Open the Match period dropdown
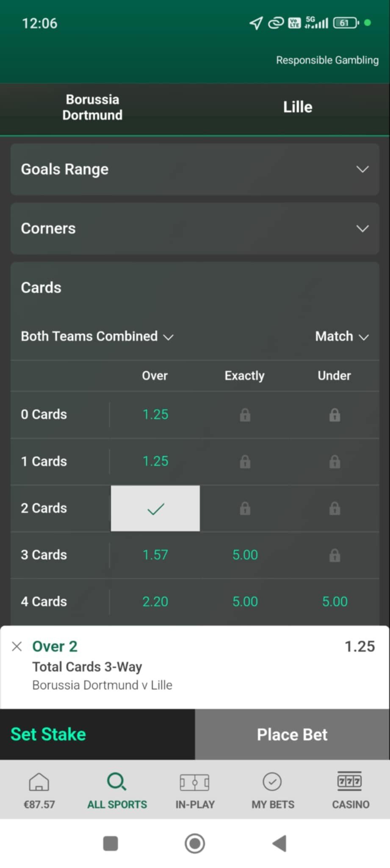Viewport: 390px width, 868px height. tap(342, 337)
